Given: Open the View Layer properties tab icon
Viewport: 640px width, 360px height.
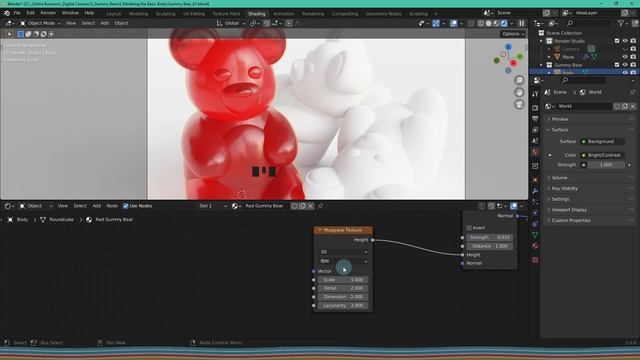Looking at the screenshot, I should click(x=535, y=130).
